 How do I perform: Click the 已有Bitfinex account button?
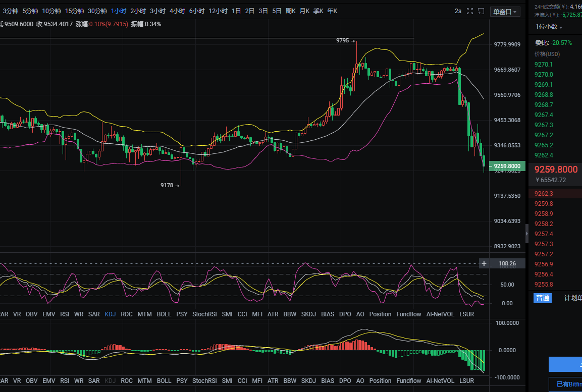(x=568, y=384)
